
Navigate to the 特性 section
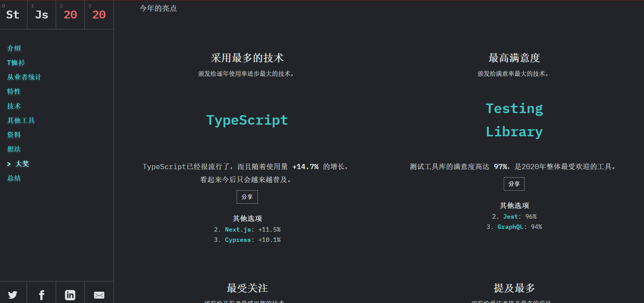tap(14, 91)
